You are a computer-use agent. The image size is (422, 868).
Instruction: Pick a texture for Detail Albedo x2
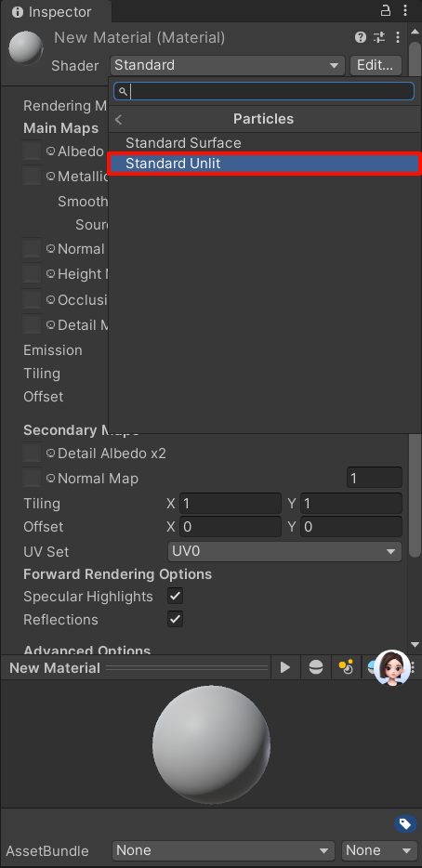[x=32, y=453]
